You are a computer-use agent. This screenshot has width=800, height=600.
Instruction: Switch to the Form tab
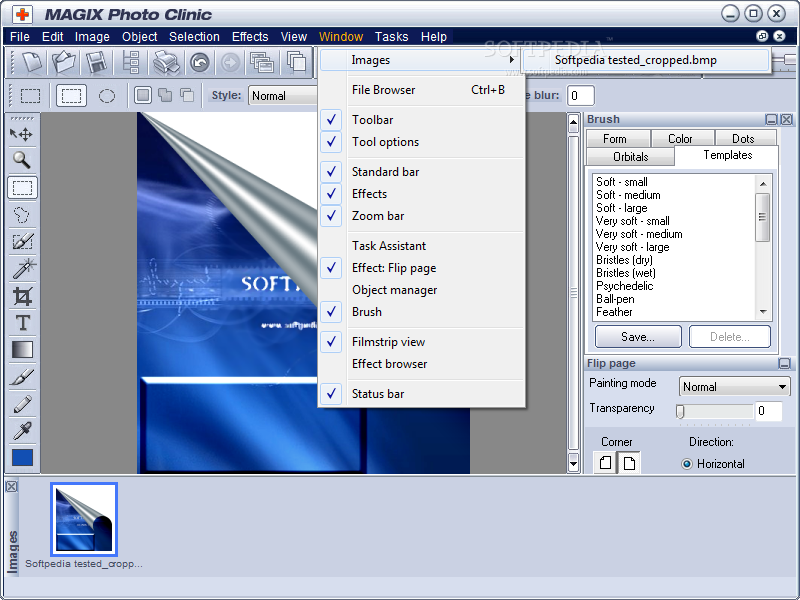615,139
